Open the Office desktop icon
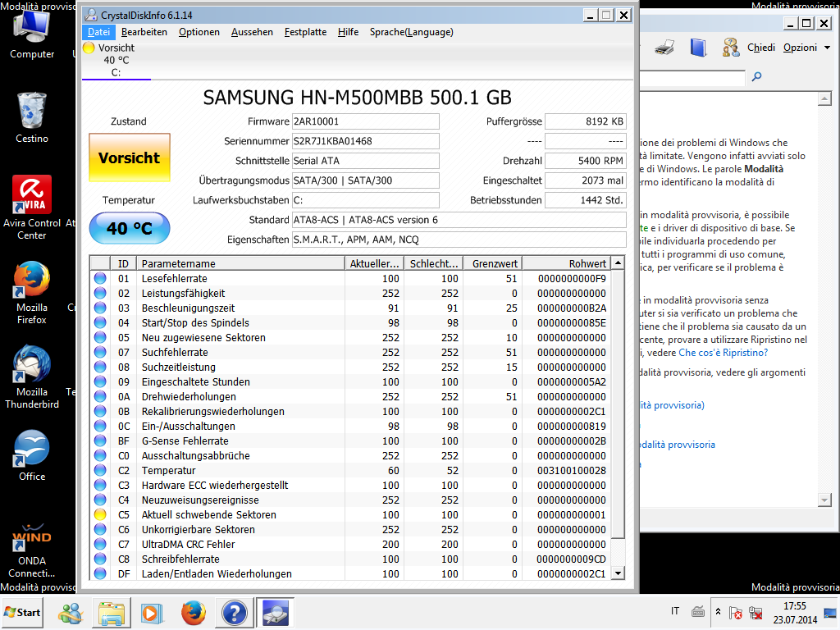 (x=32, y=456)
